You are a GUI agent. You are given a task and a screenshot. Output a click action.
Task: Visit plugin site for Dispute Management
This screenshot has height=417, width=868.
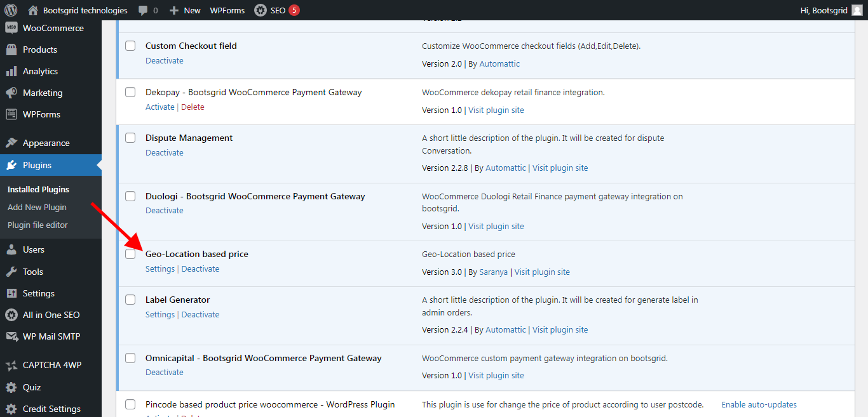click(x=560, y=168)
